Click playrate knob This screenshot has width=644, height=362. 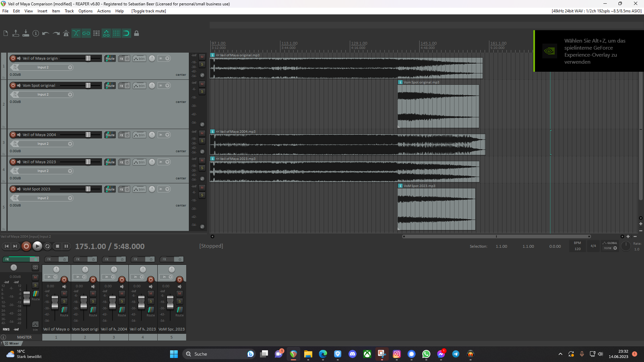(626, 246)
